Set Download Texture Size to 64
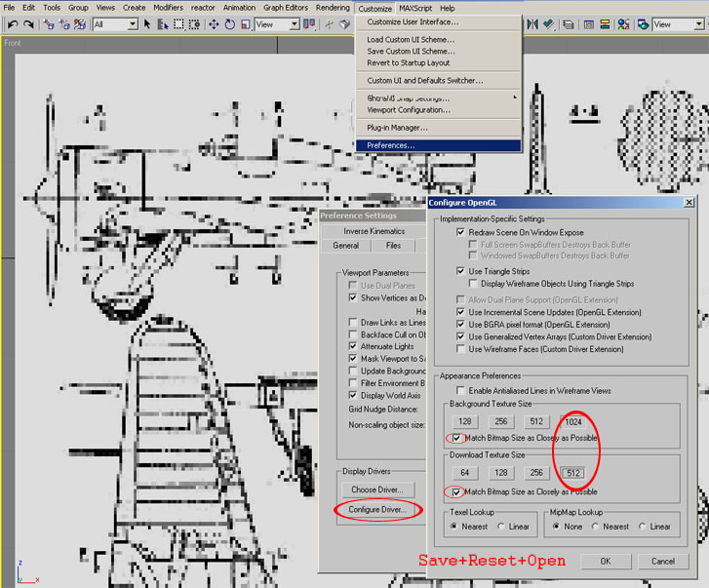 pyautogui.click(x=465, y=473)
